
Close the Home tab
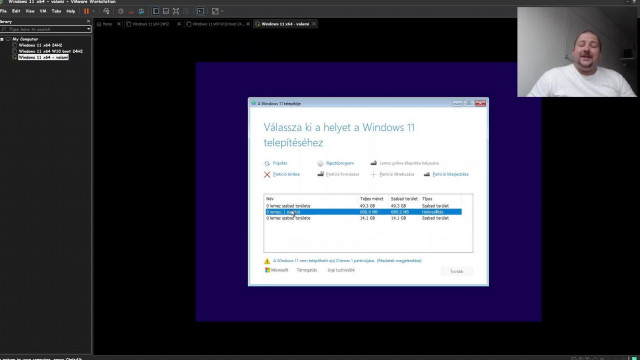click(x=119, y=24)
